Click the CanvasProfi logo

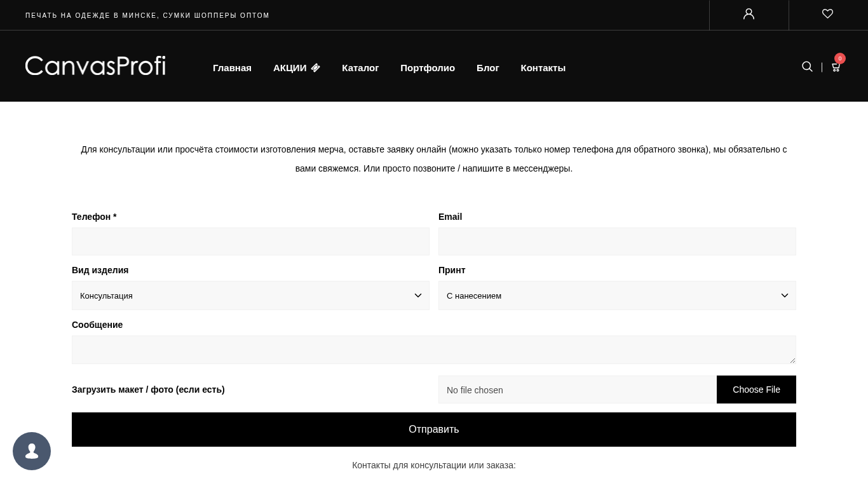tap(95, 65)
